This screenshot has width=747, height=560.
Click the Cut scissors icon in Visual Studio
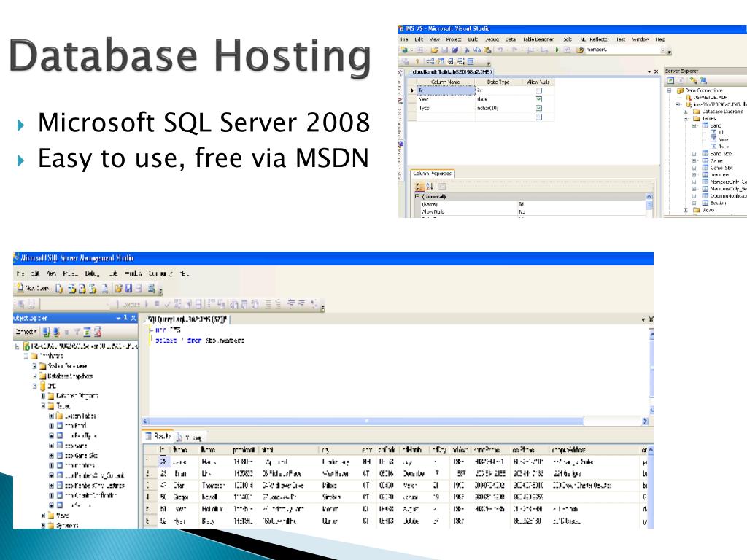(468, 50)
